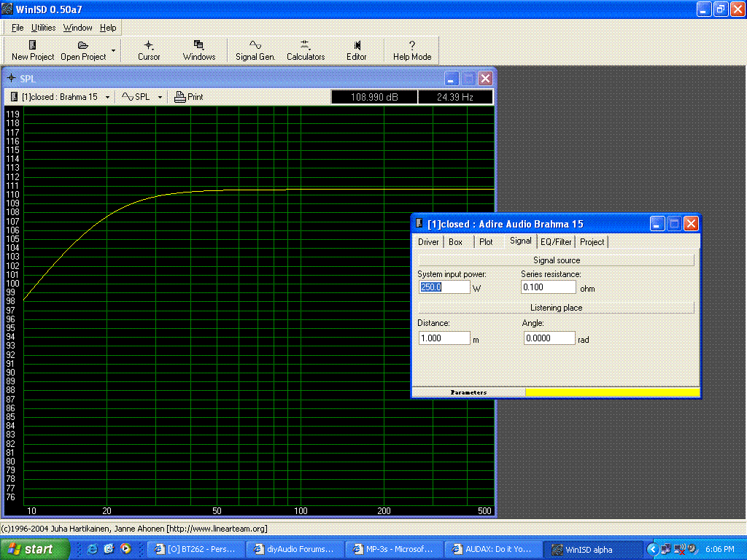Expand hidden system tray icons

[652, 550]
